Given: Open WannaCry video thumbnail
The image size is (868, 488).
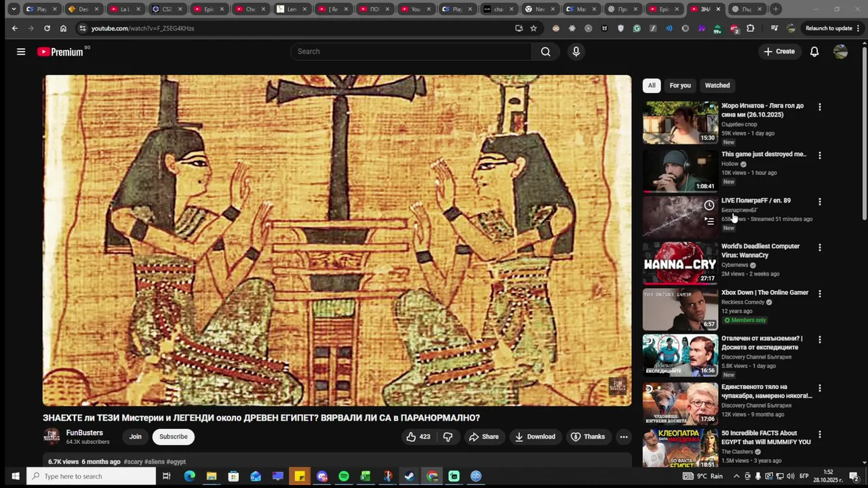Looking at the screenshot, I should tap(679, 264).
